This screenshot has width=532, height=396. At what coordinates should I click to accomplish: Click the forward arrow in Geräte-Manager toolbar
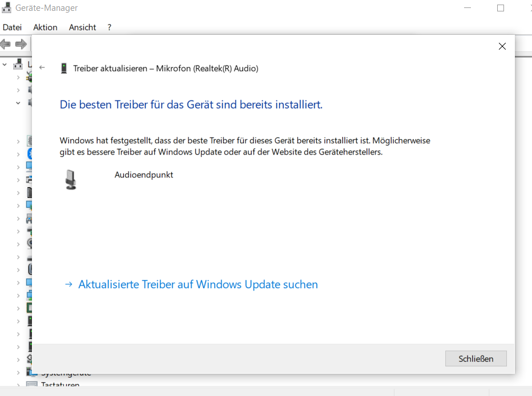pos(21,44)
